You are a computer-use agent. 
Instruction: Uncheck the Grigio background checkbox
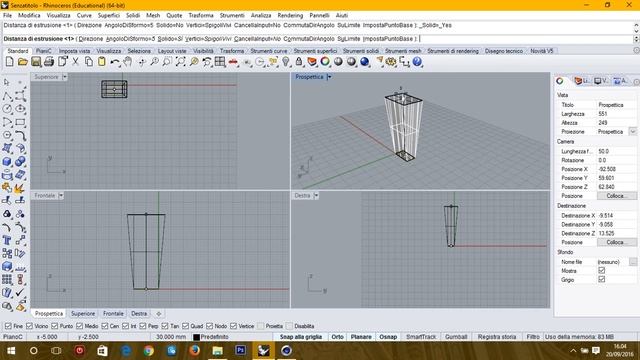tap(602, 280)
